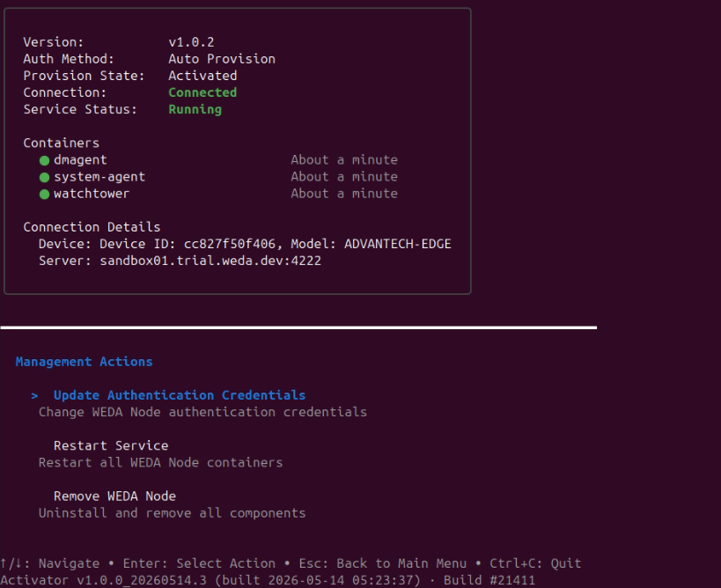The width and height of the screenshot is (721, 588).
Task: Click green status dot for dmagent
Action: pos(44,160)
